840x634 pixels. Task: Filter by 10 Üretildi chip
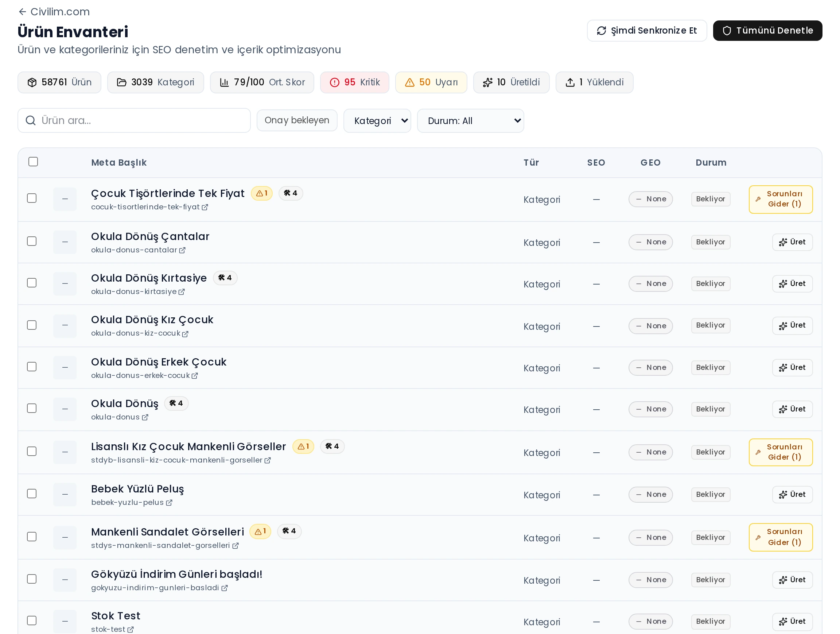pos(511,82)
